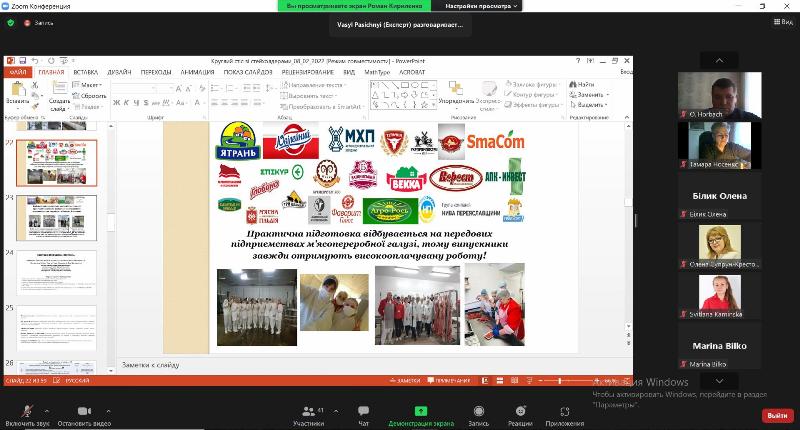Toggle numbered list formatting
The image size is (800, 430).
point(231,88)
